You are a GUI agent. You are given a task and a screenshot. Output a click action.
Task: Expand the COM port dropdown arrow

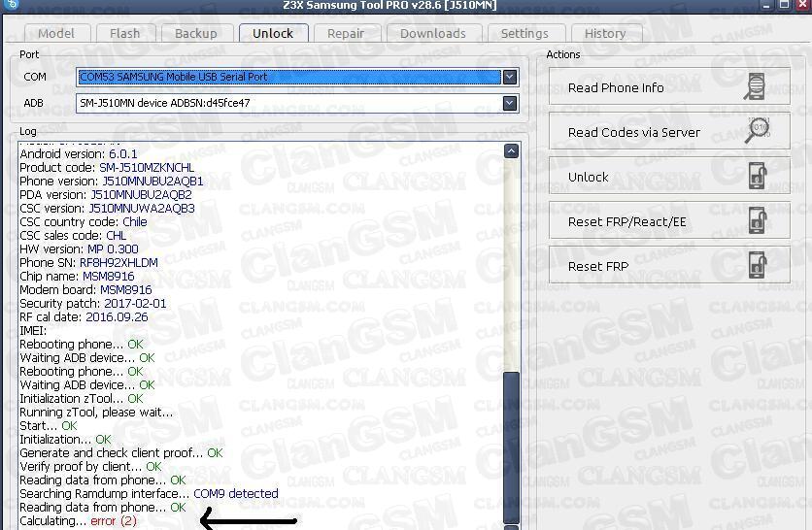(x=510, y=77)
